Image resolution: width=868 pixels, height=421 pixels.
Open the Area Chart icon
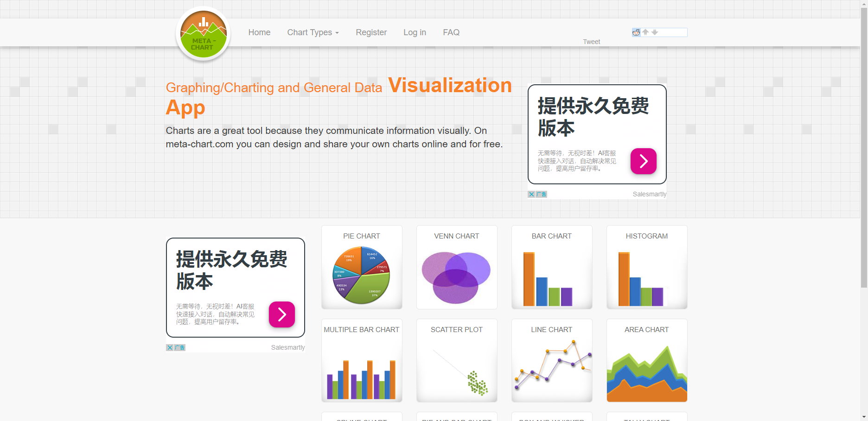coord(647,361)
